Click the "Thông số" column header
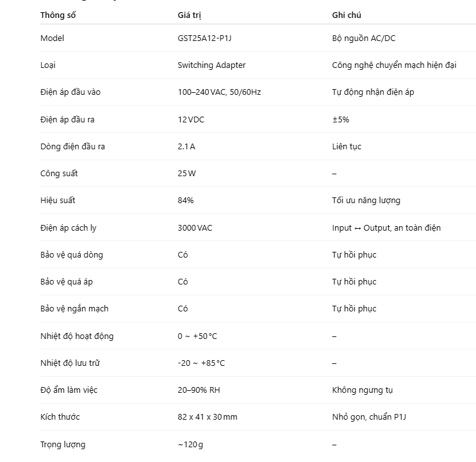Screen dimensions: 476x462 point(58,15)
